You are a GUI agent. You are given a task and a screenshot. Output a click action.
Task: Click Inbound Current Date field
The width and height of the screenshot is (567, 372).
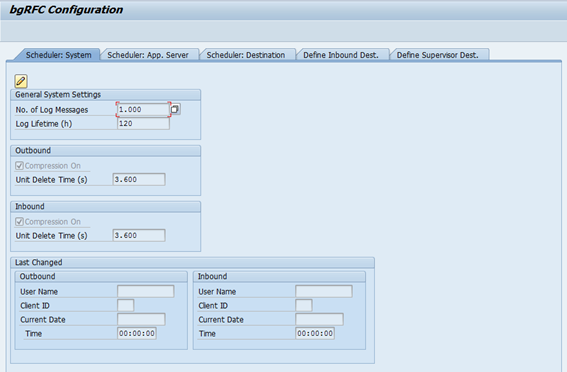(x=319, y=319)
